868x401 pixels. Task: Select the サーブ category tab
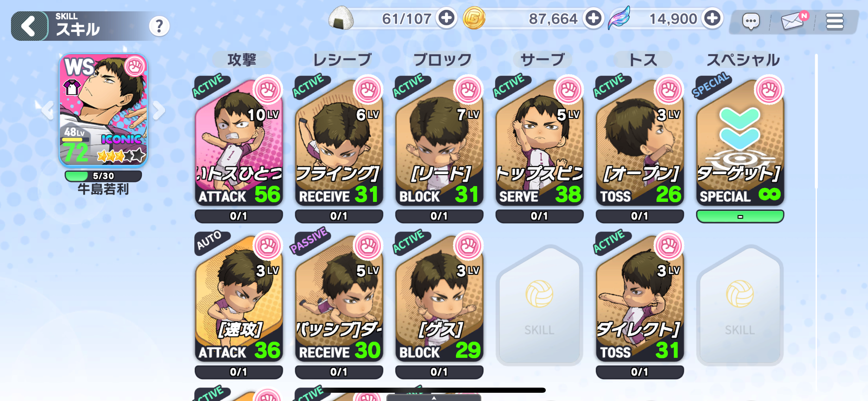click(542, 60)
